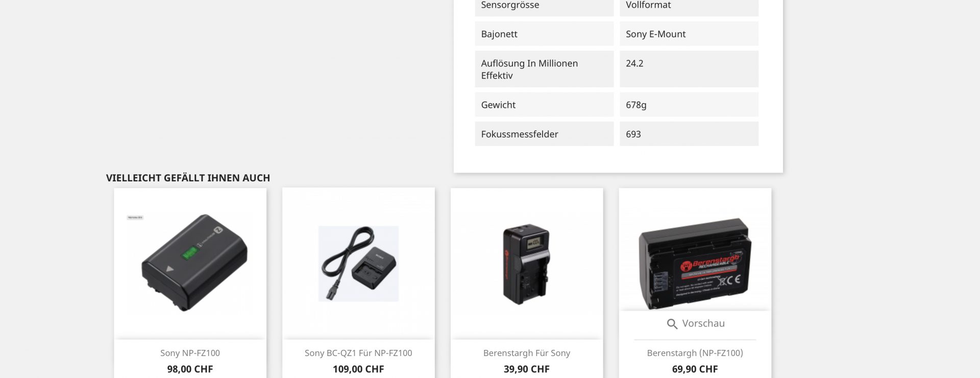Select the Bajonett specification row
Screen dimensions: 980x378
click(x=617, y=34)
